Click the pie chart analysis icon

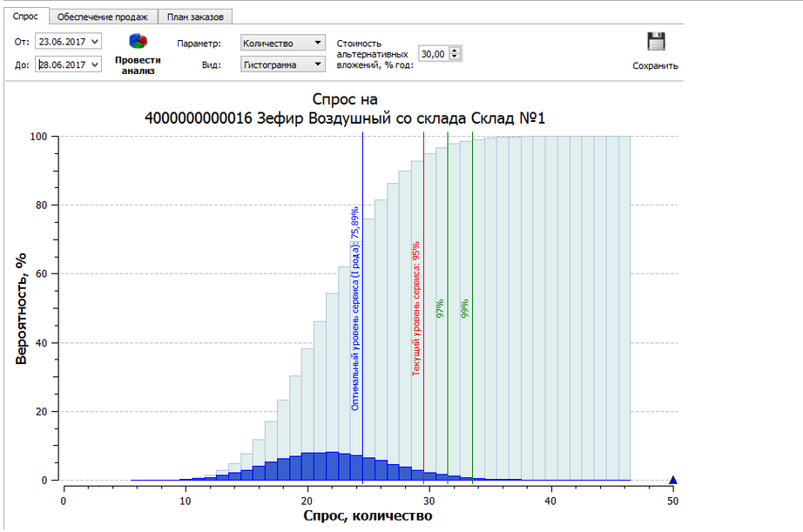click(x=138, y=41)
